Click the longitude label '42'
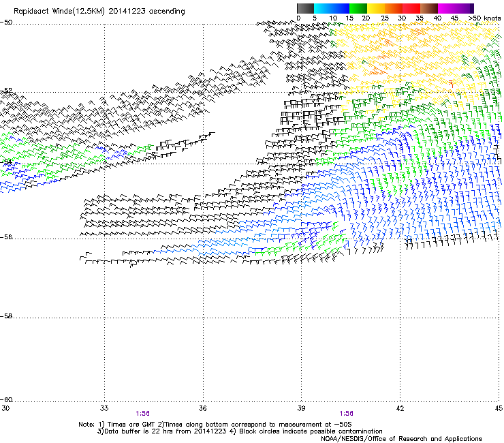504x443 pixels. click(x=400, y=408)
